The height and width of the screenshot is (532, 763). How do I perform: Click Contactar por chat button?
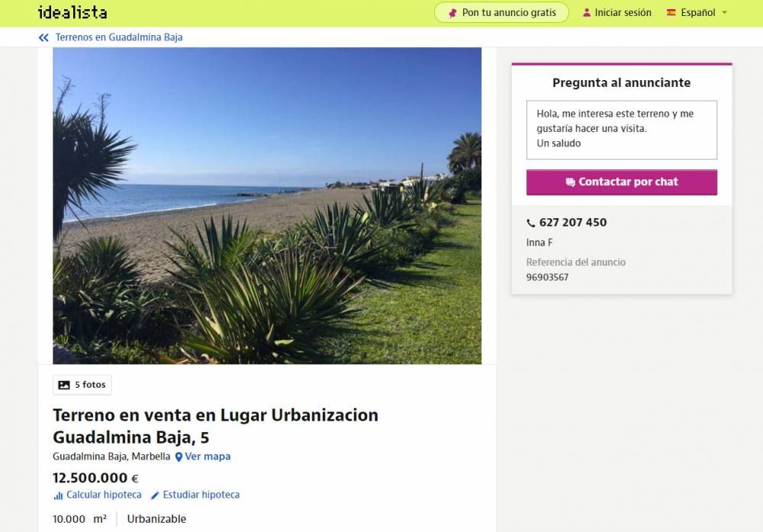(621, 182)
